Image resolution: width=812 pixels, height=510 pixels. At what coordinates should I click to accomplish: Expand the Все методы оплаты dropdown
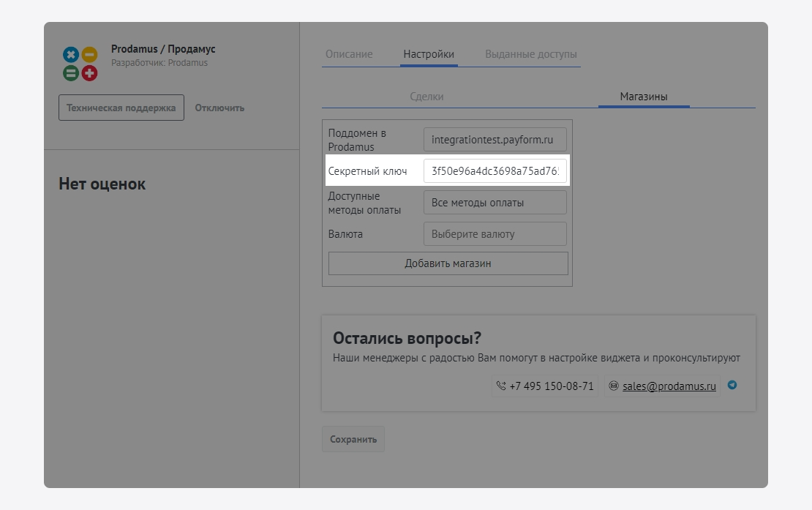coord(495,203)
